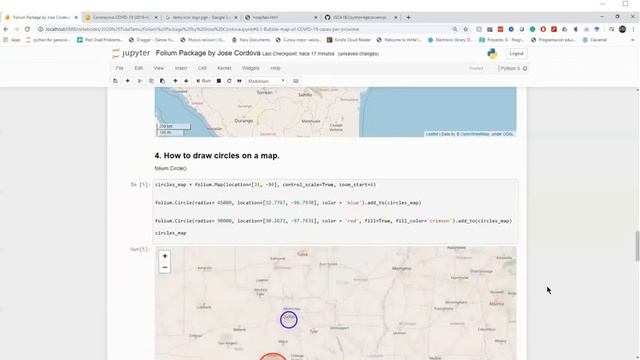This screenshot has width=640, height=360.
Task: Run the current cell
Action: [203, 81]
